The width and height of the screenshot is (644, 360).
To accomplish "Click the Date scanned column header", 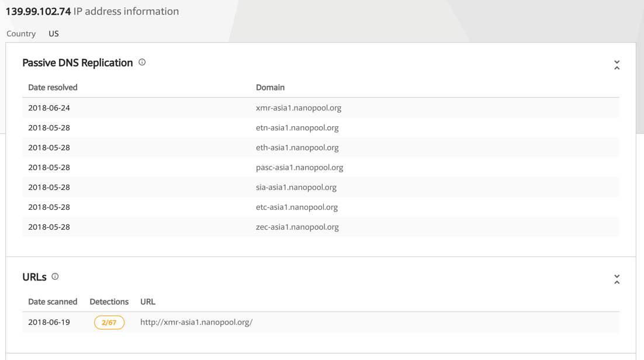I will click(53, 302).
